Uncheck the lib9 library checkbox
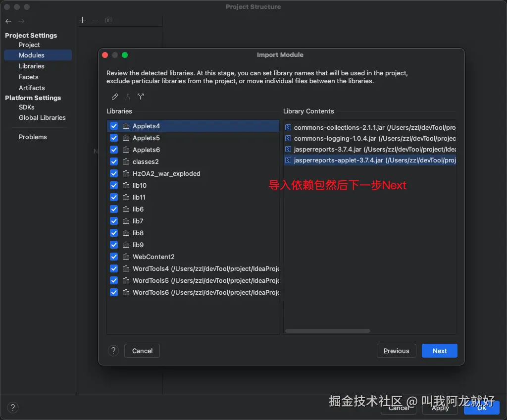Screen dimensions: 507x420 (114, 245)
